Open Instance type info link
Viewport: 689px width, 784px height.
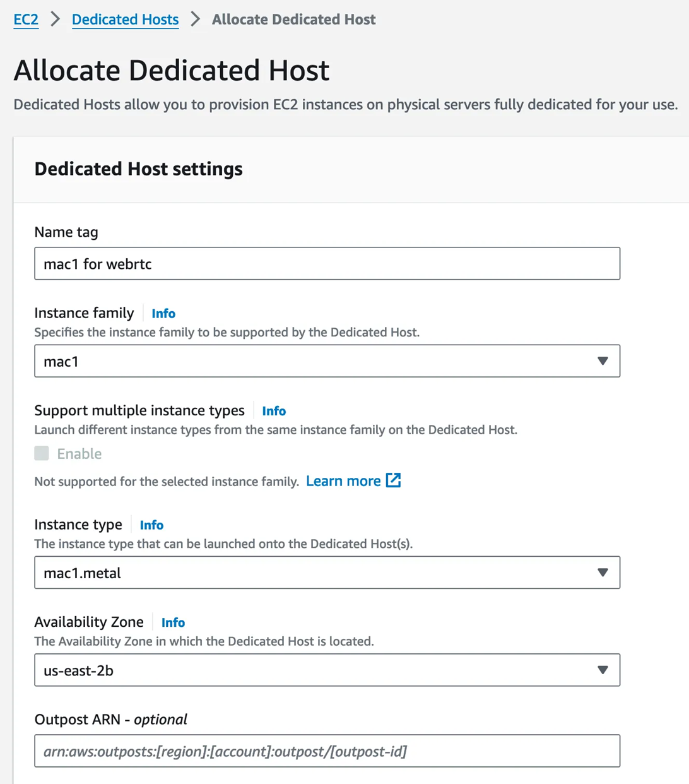coord(151,525)
